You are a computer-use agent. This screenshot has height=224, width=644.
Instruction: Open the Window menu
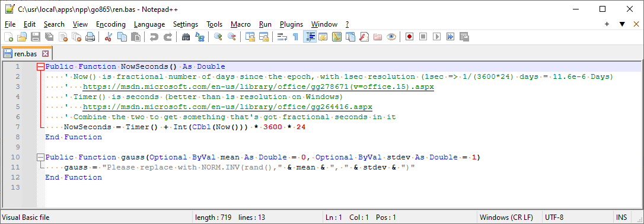(x=324, y=24)
